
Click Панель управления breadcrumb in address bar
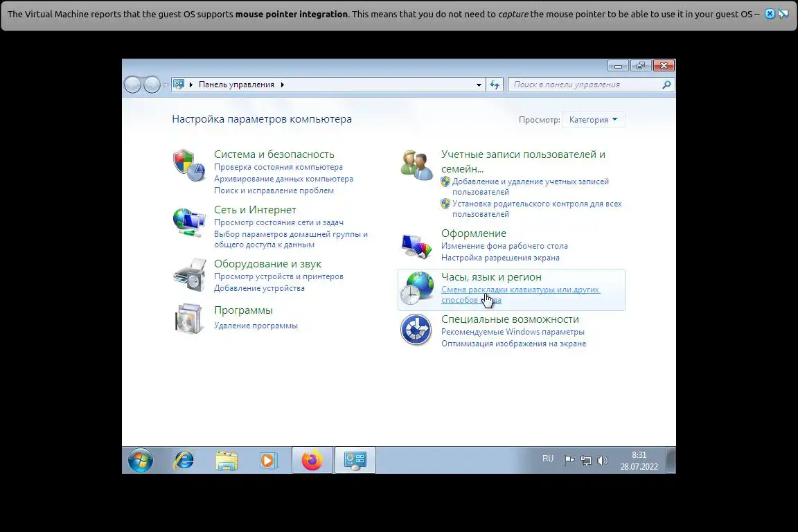click(236, 85)
